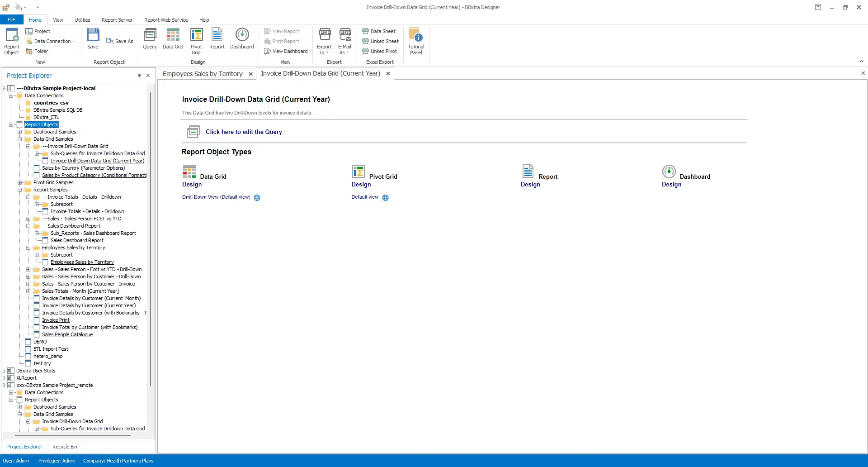Image resolution: width=868 pixels, height=467 pixels.
Task: Collapse the top Report Objects node
Action: (x=11, y=124)
